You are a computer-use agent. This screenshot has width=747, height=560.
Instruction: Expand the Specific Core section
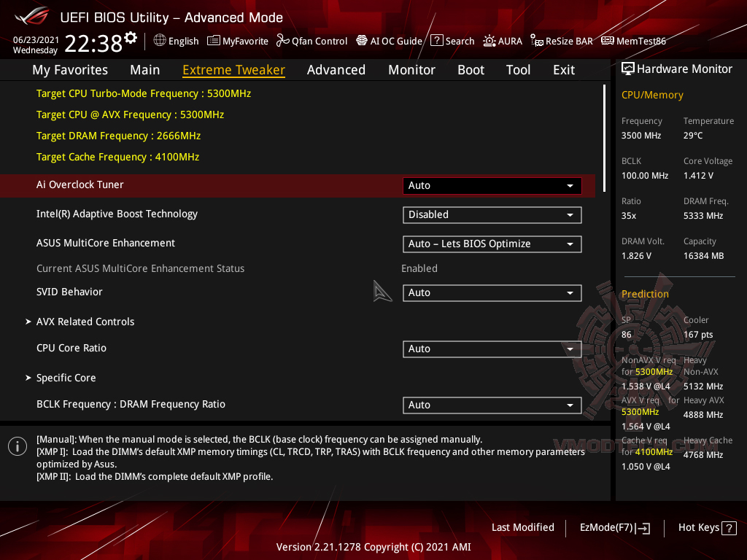[x=66, y=378]
